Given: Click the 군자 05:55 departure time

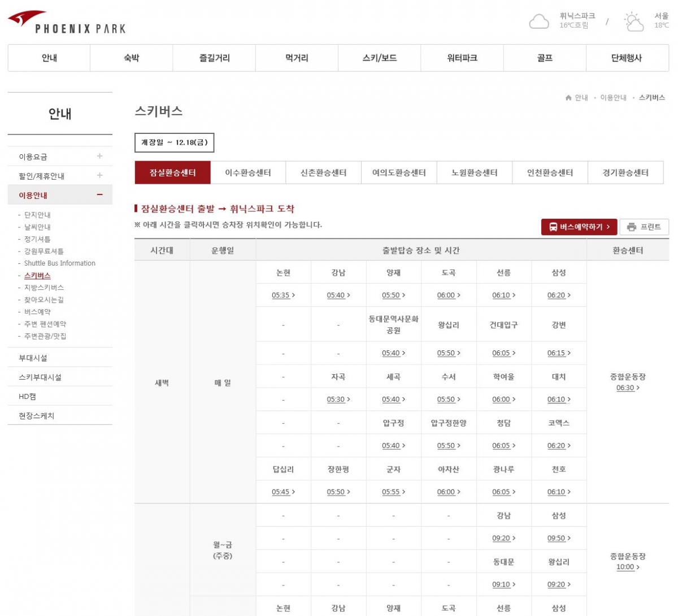Looking at the screenshot, I should click(x=393, y=492).
